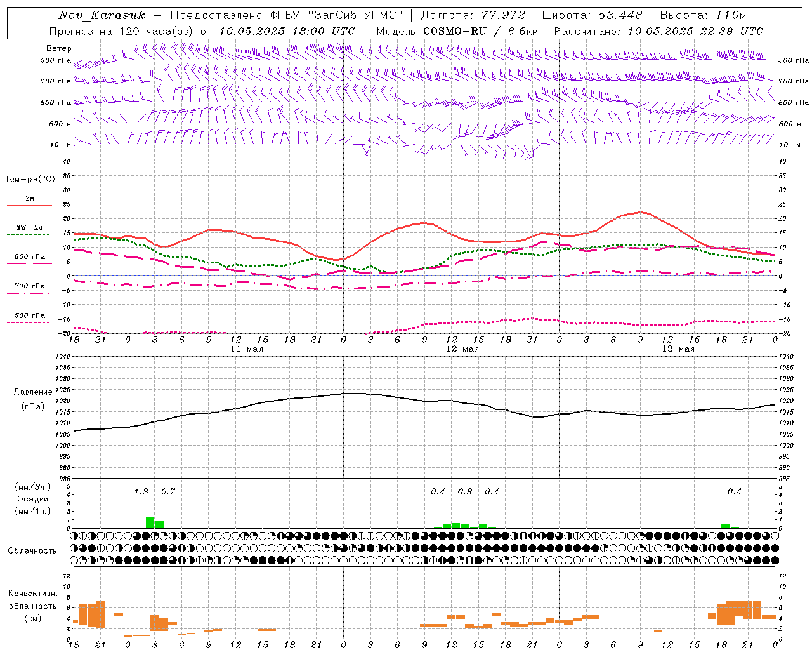Viewport: 812px width, 650px height.
Task: Click the (км) unit label
Action: [x=32, y=618]
